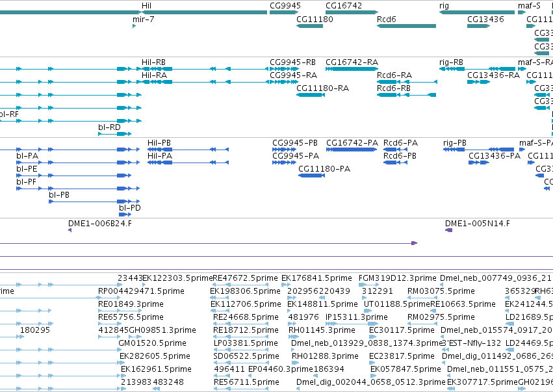Click the CG9945-PB protein label
The height and width of the screenshot is (392, 553).
pos(295,143)
